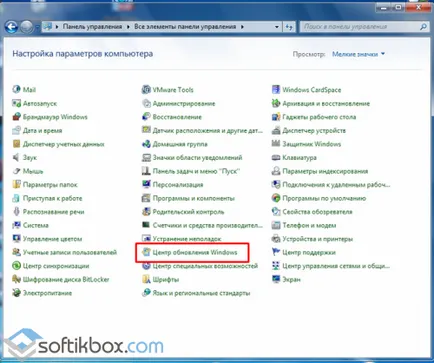Open Программы по умолчанию link
434x363 pixels.
click(x=324, y=198)
